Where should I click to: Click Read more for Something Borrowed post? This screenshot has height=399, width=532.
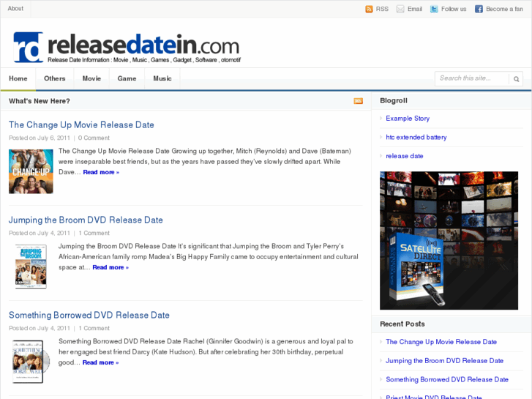tap(101, 362)
